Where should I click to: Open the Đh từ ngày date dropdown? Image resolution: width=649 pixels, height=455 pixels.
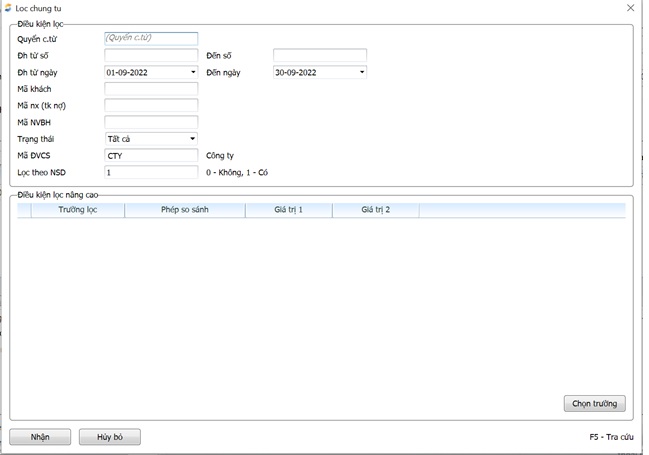pos(193,72)
